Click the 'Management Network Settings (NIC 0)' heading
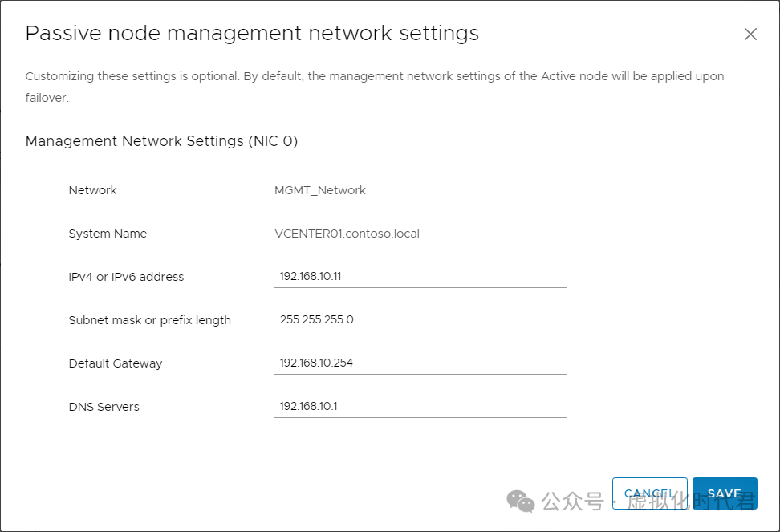 pyautogui.click(x=161, y=141)
